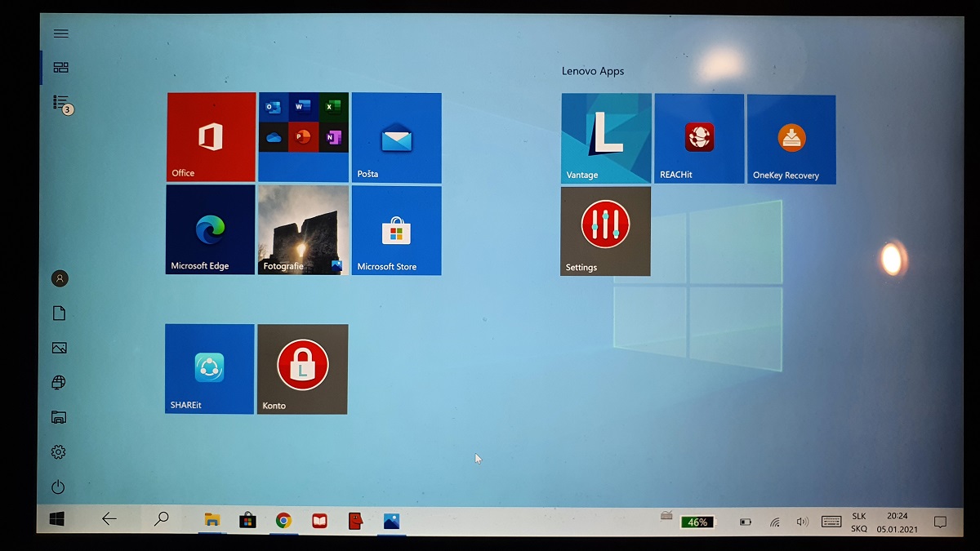
Task: Open Windows Settings gear in sidebar
Action: [58, 451]
